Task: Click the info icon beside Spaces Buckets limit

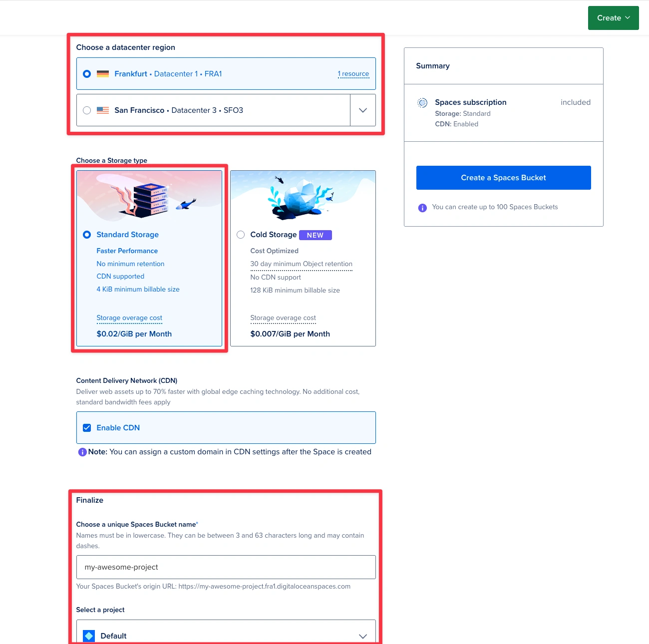Action: 422,208
